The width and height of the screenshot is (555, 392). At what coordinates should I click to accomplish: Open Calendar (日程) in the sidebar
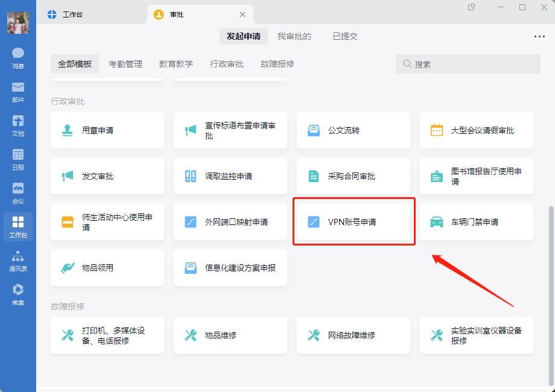[18, 159]
